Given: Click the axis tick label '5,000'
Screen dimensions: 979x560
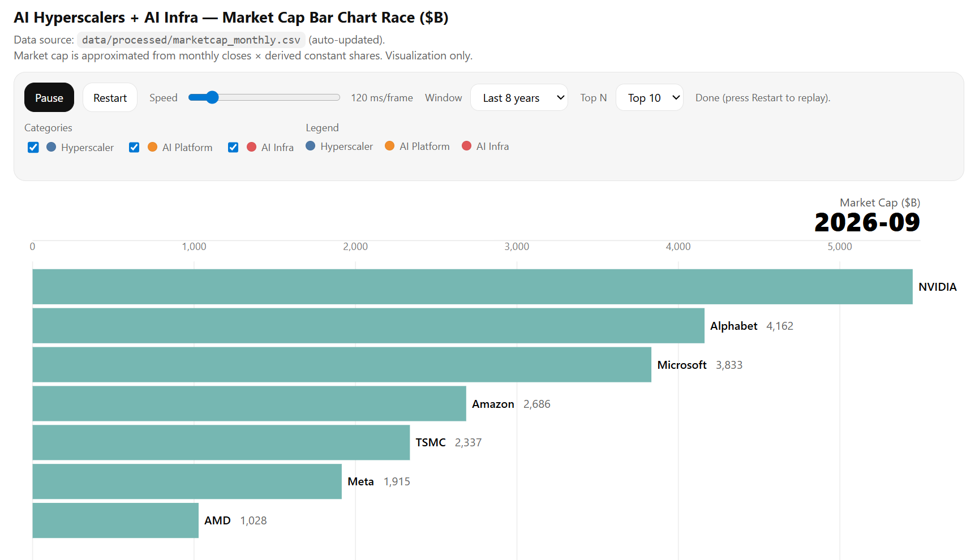Looking at the screenshot, I should [840, 247].
